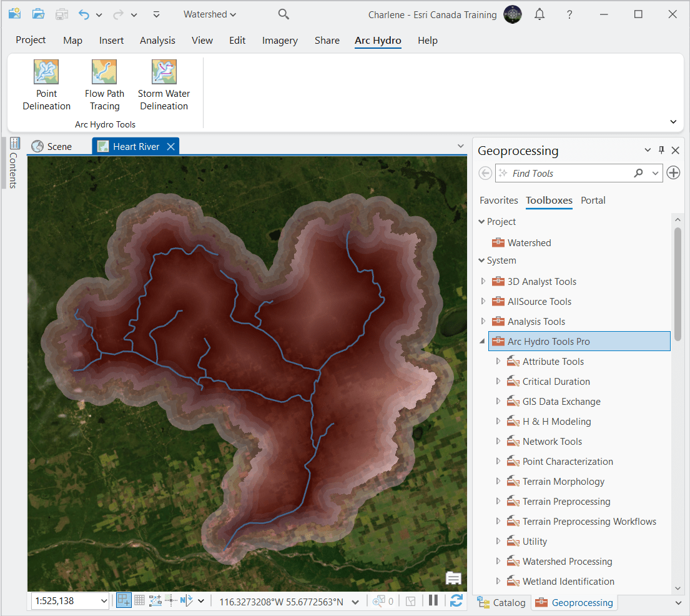Expand the Terrain Preprocessing toolset
The height and width of the screenshot is (616, 690).
(498, 501)
